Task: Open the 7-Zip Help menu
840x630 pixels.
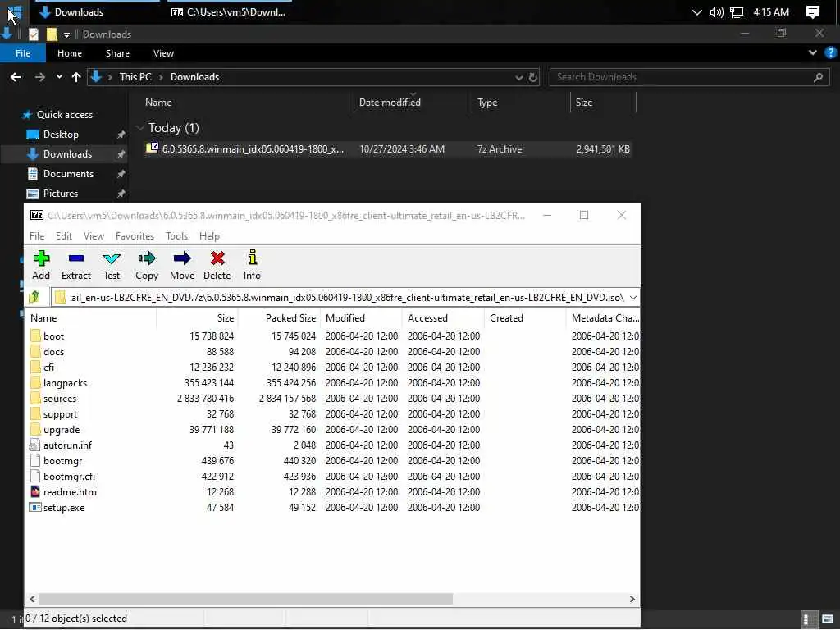Action: (209, 235)
